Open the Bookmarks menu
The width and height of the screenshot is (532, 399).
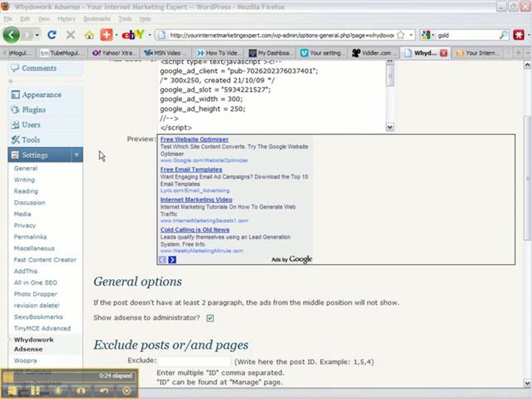pos(97,19)
